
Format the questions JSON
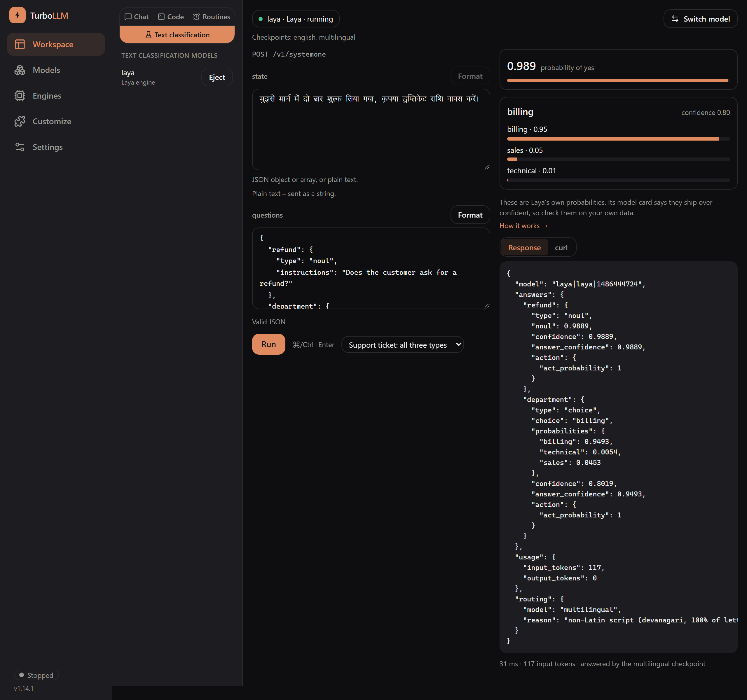pos(470,215)
